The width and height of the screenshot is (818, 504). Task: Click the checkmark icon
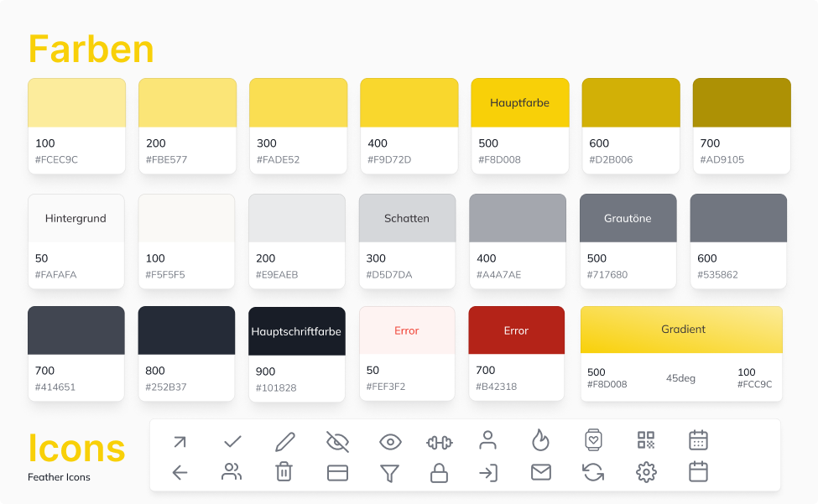point(232,441)
